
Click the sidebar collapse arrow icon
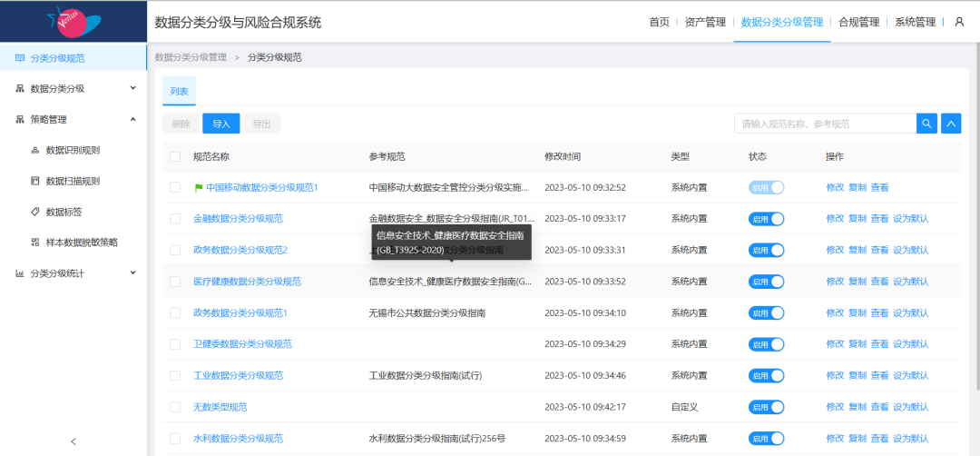point(73,441)
